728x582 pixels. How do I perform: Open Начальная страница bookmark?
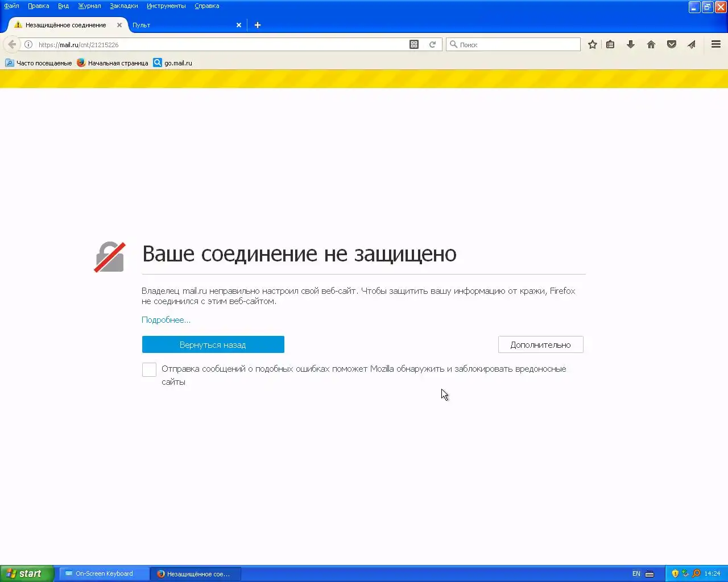[x=113, y=63]
